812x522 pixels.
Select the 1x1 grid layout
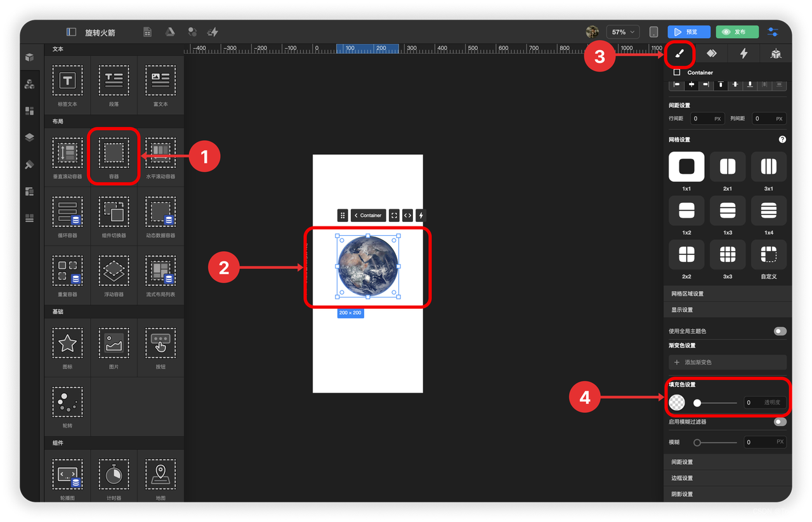coord(686,167)
